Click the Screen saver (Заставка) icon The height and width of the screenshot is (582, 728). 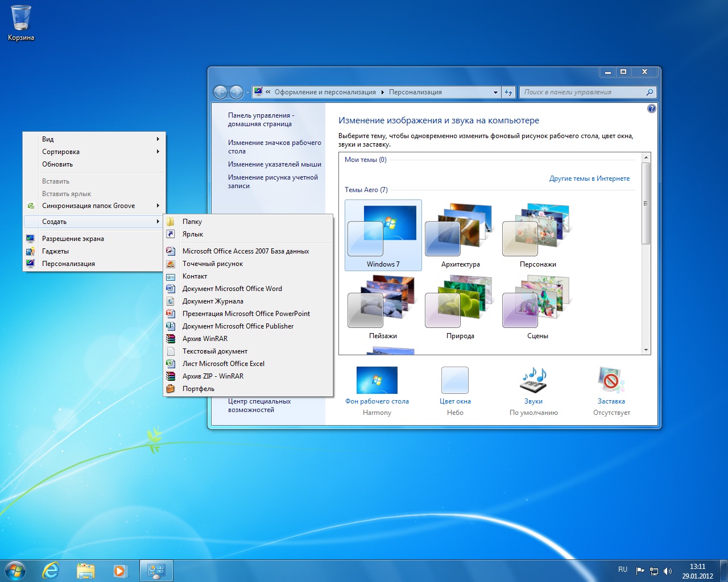tap(611, 380)
